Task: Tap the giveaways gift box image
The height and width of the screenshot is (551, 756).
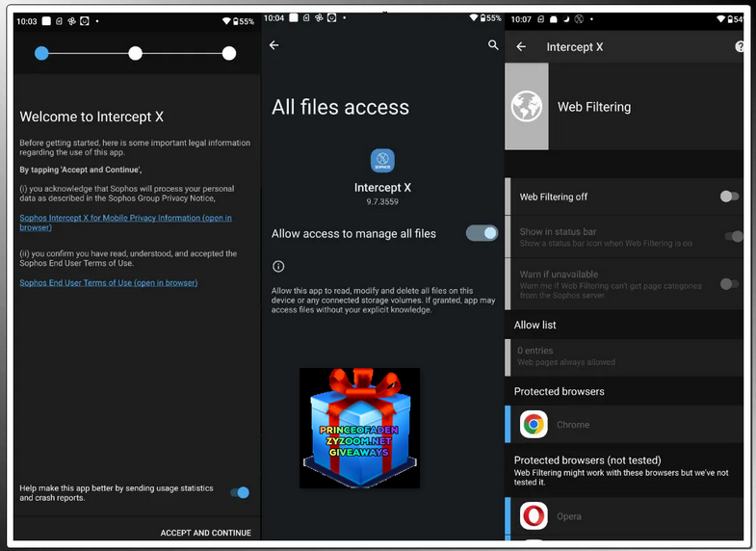Action: [x=359, y=428]
